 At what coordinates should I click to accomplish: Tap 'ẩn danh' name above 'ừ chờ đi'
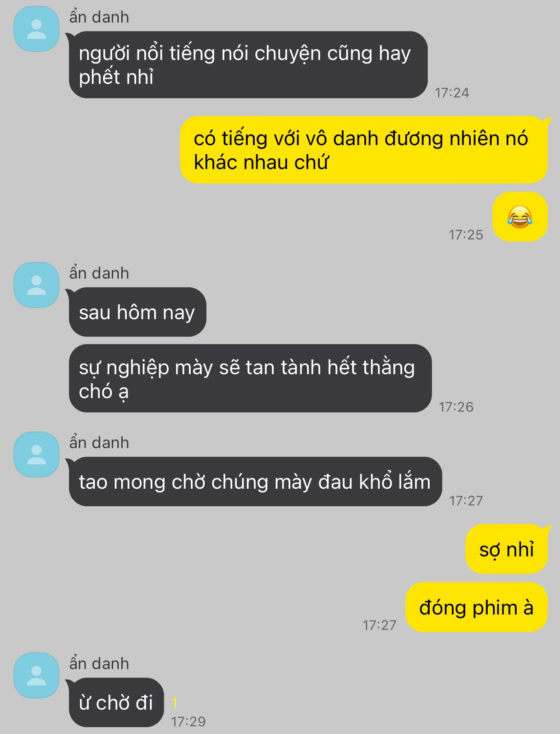click(x=99, y=664)
